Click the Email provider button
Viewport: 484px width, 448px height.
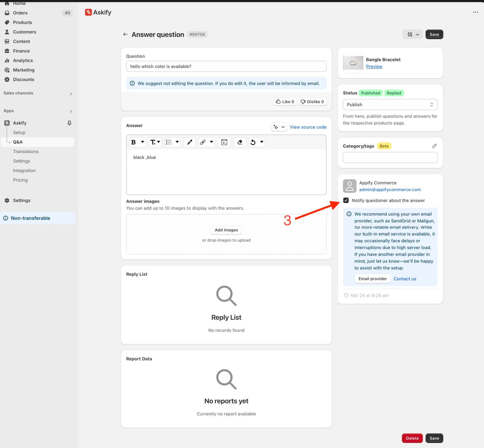click(x=373, y=279)
